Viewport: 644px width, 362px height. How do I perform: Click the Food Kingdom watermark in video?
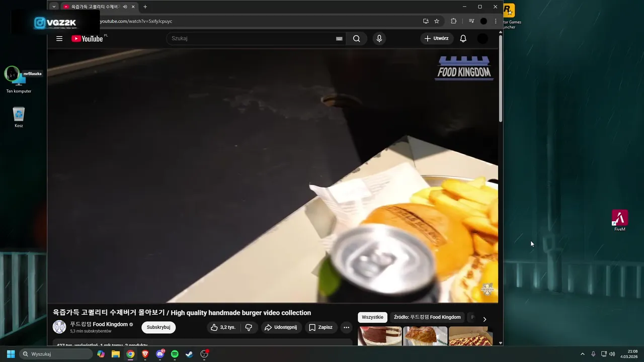pos(464,68)
